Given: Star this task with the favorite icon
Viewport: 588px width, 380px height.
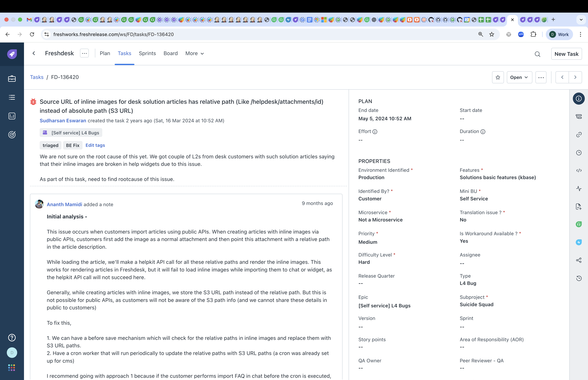Looking at the screenshot, I should 498,77.
